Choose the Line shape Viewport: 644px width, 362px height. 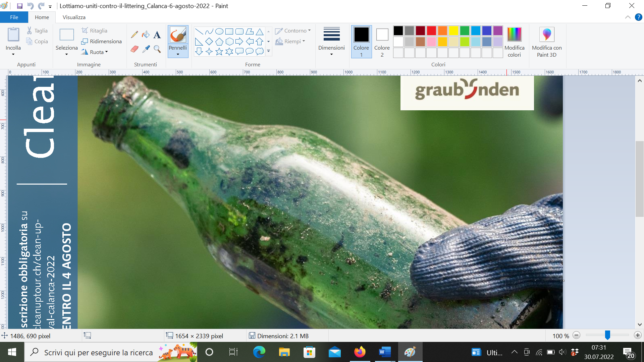tap(199, 32)
